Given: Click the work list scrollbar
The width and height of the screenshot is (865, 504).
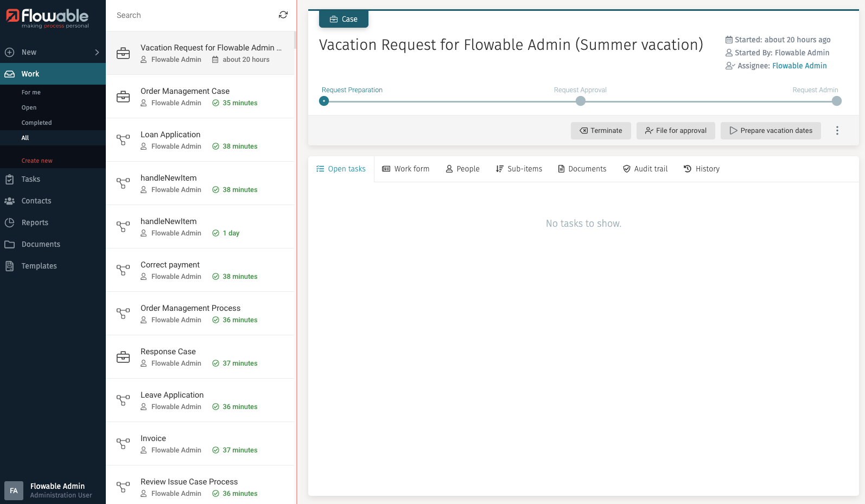Looking at the screenshot, I should [295, 40].
